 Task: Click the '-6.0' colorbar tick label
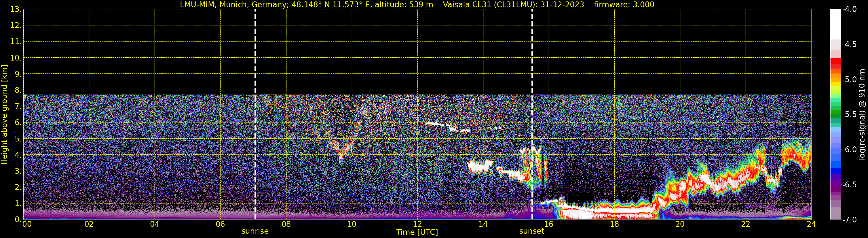pos(850,150)
